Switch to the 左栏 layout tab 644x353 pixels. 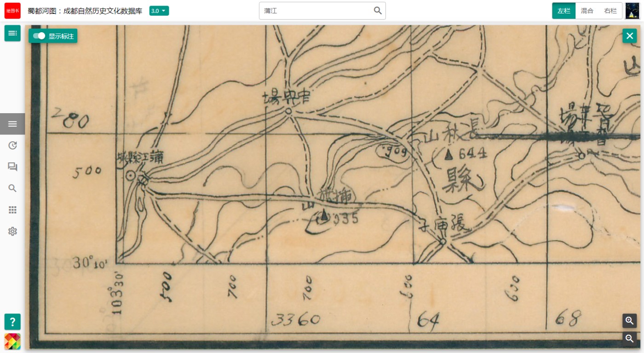click(564, 11)
